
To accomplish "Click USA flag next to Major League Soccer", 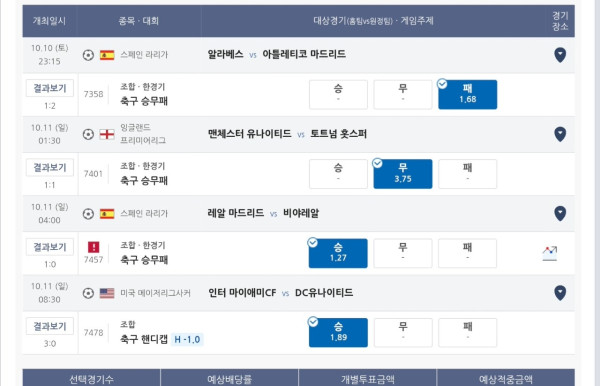I will pyautogui.click(x=107, y=293).
